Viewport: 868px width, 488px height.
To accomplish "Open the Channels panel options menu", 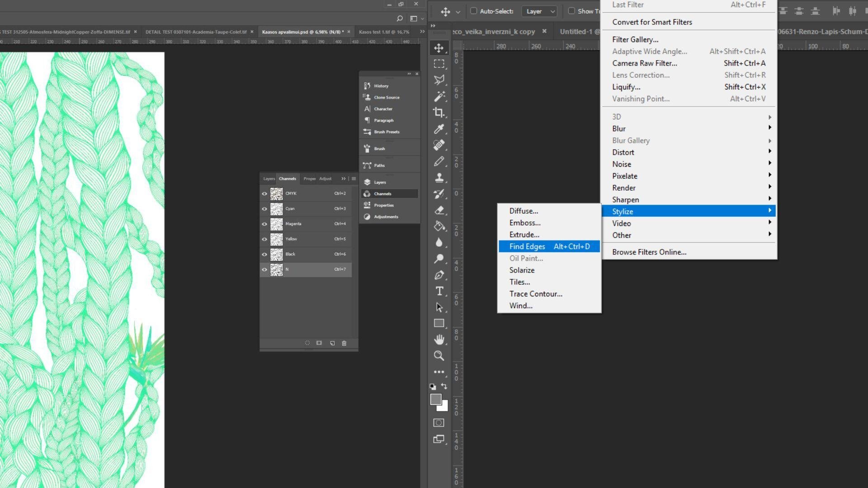I will pos(354,179).
